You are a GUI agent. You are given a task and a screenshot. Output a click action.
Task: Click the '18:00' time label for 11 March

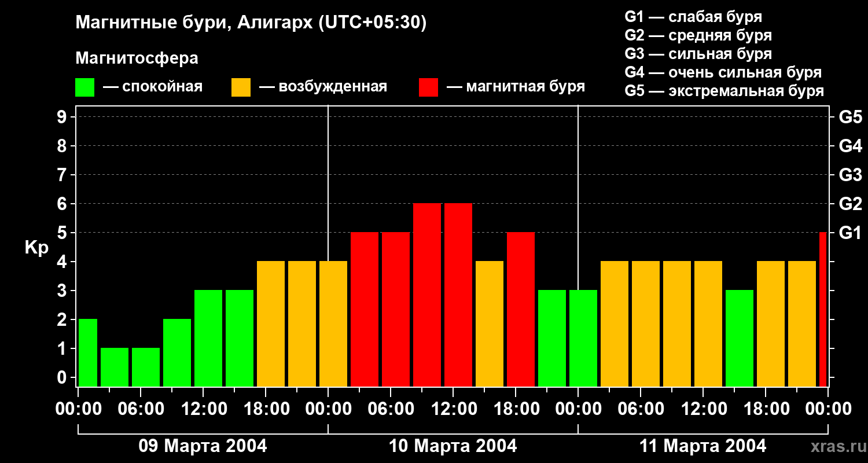766,409
